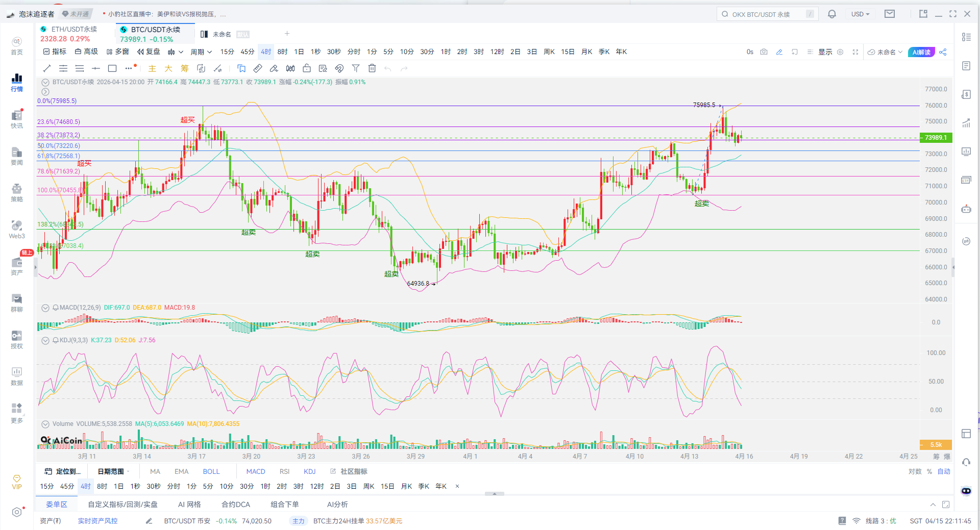Open the 策略 strategy sidebar icon

(x=17, y=193)
